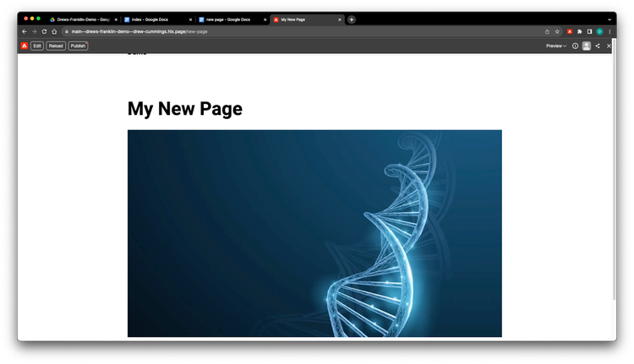The height and width of the screenshot is (364, 634).
Task: Open the sidekick info icon
Action: [x=575, y=46]
